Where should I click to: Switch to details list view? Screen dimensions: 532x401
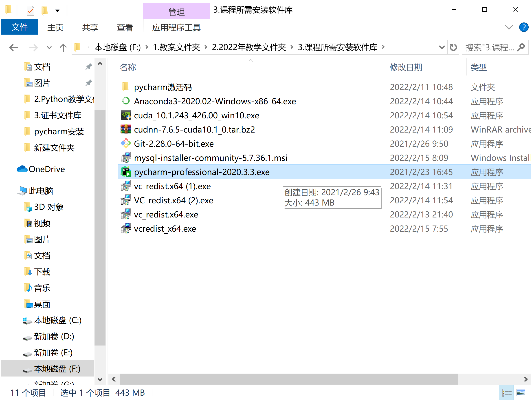click(507, 393)
